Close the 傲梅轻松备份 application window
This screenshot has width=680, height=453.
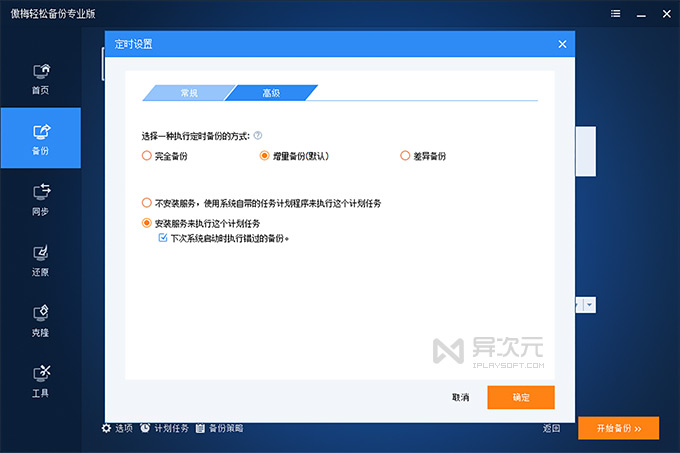667,14
